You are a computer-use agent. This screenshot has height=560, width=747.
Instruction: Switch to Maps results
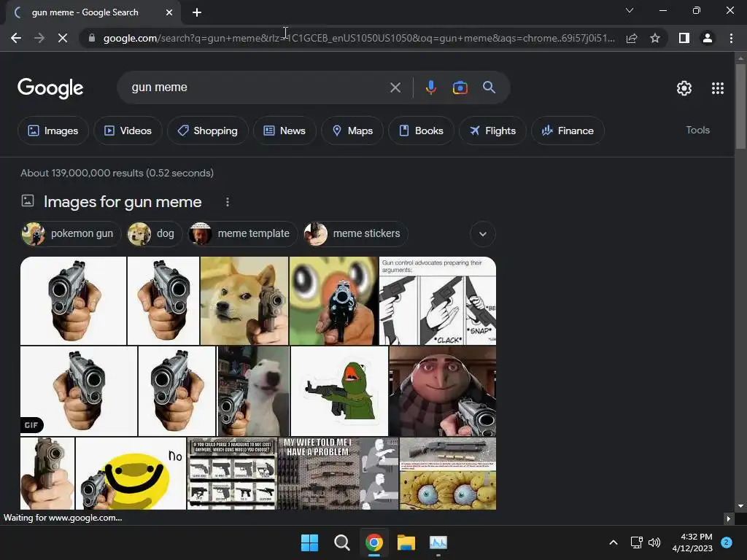click(352, 131)
